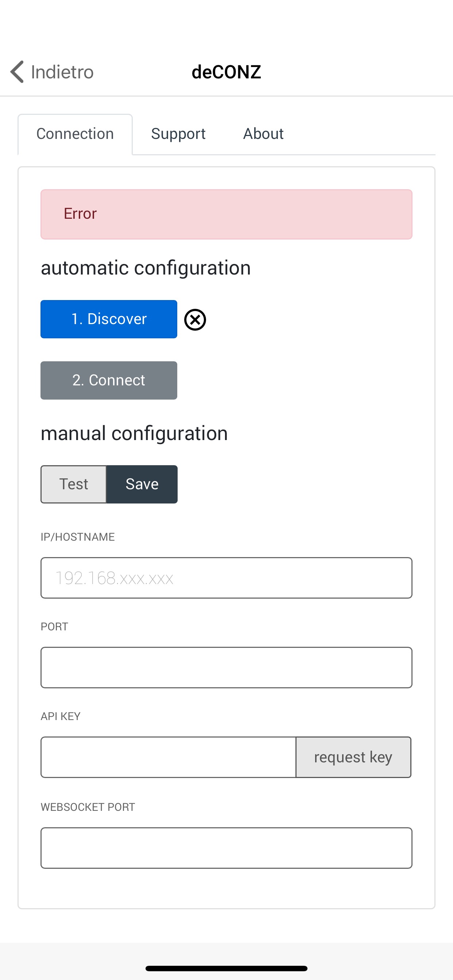This screenshot has height=980, width=453.
Task: Open the Support tab
Action: pyautogui.click(x=178, y=134)
